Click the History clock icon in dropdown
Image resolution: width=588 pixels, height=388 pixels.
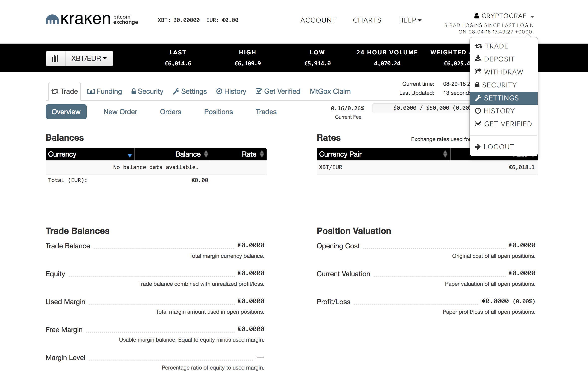[x=478, y=111]
